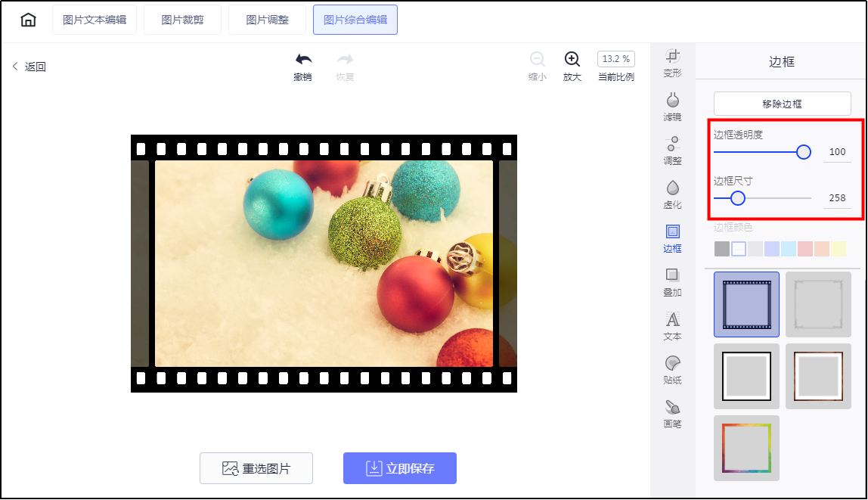Select the 变形 (transform) tool
This screenshot has width=868, height=500.
(x=672, y=64)
